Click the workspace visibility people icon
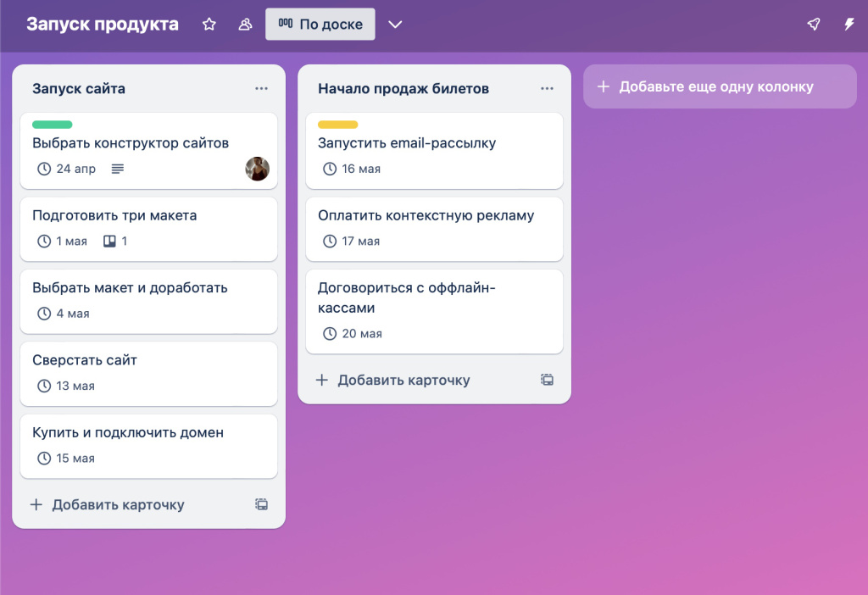This screenshot has width=868, height=595. [245, 25]
